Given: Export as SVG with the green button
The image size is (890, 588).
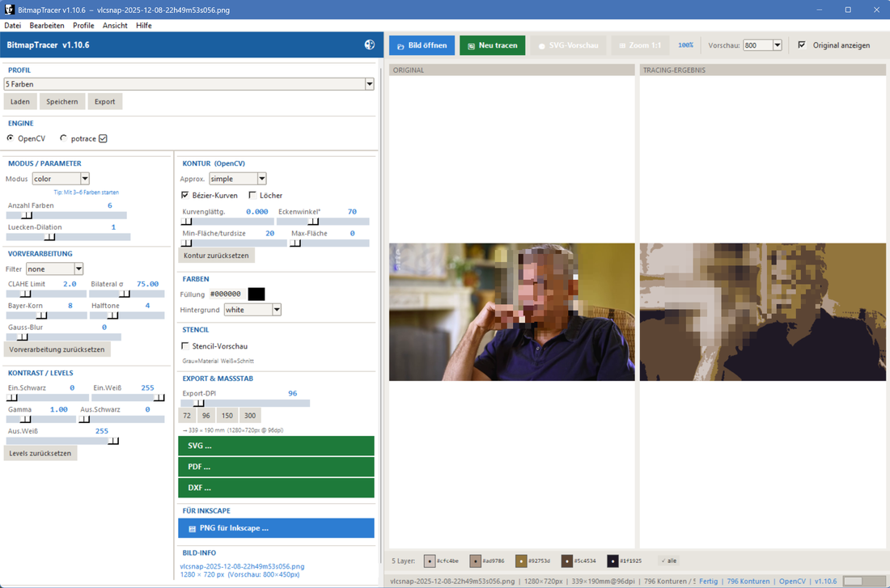Looking at the screenshot, I should pyautogui.click(x=277, y=446).
